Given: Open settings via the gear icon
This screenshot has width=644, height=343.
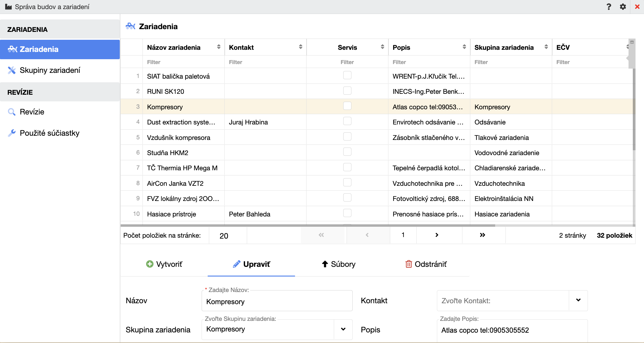Looking at the screenshot, I should (x=623, y=7).
